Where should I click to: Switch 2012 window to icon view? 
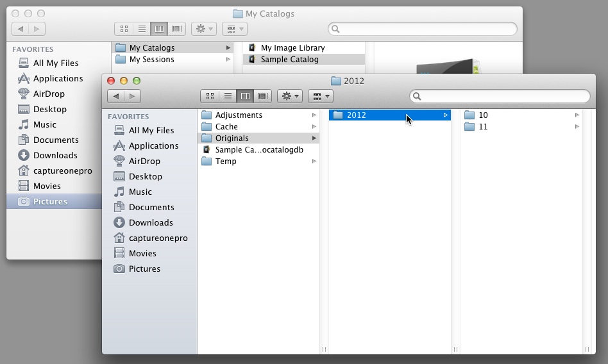coord(210,96)
